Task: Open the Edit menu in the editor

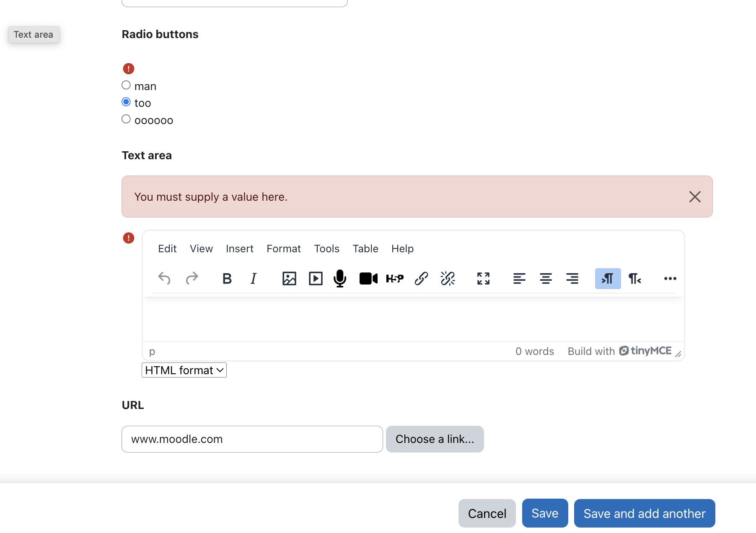Action: pyautogui.click(x=167, y=248)
